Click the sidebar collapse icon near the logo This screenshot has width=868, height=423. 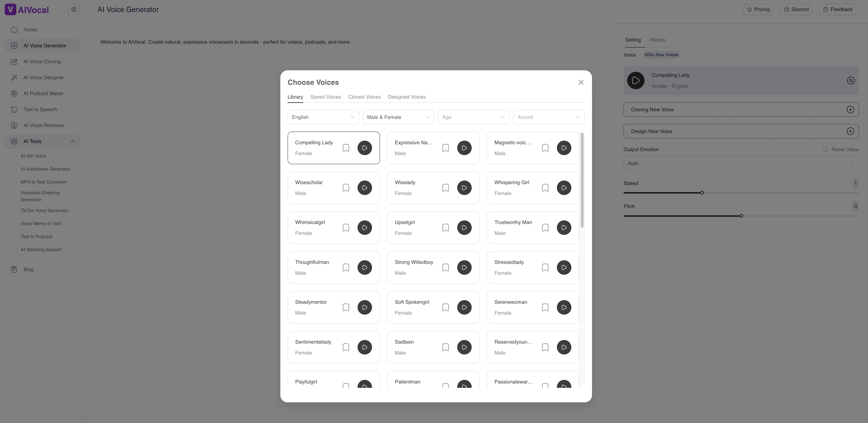click(x=74, y=9)
